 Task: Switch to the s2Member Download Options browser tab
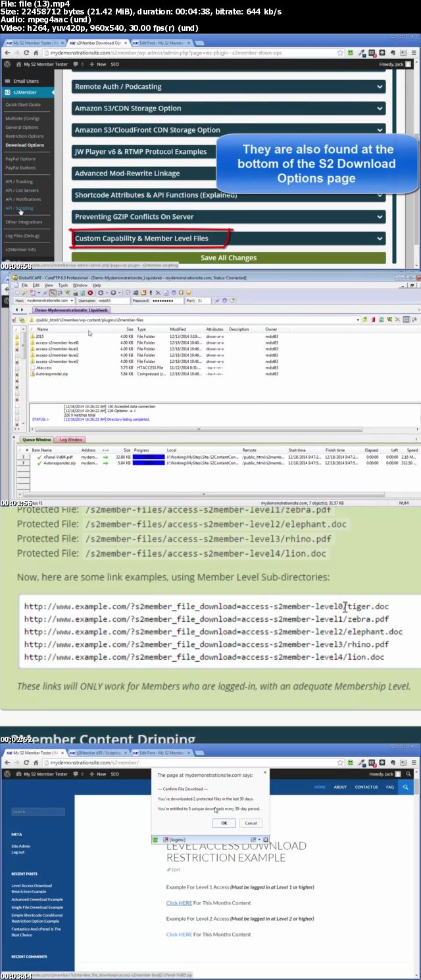tap(97, 42)
